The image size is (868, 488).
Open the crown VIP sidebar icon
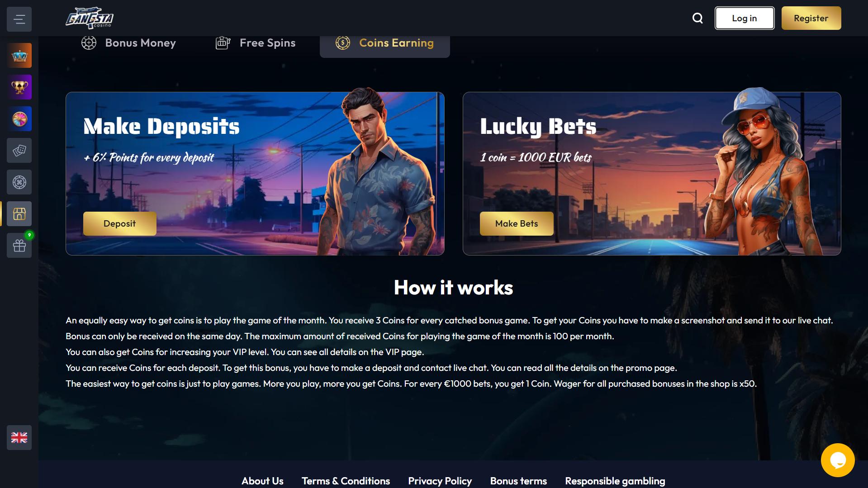click(x=19, y=56)
